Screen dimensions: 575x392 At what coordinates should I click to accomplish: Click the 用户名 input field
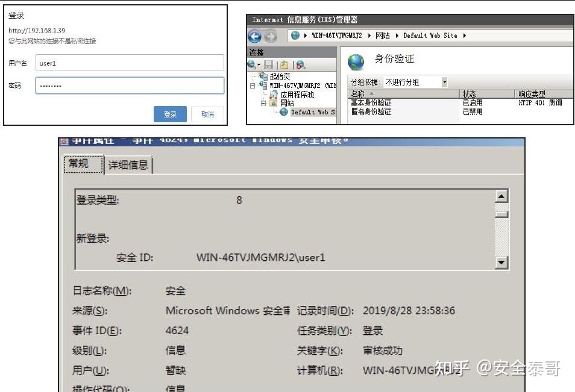[127, 62]
